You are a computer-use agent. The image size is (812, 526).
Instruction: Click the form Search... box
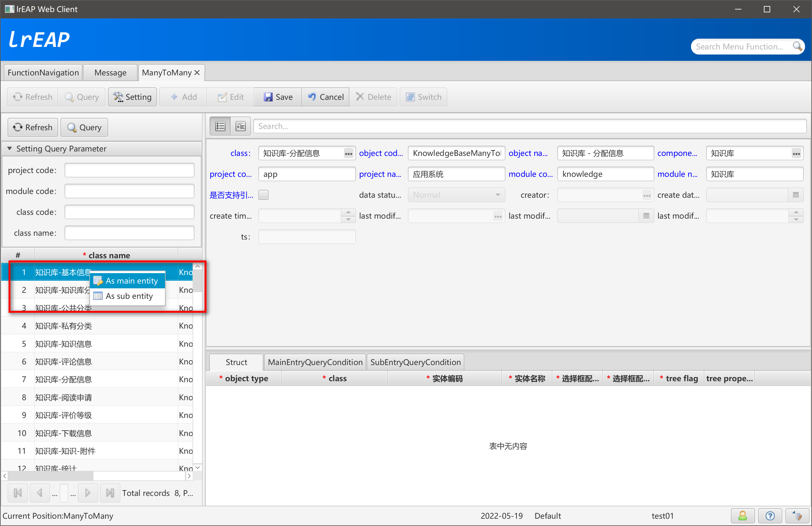(x=530, y=126)
